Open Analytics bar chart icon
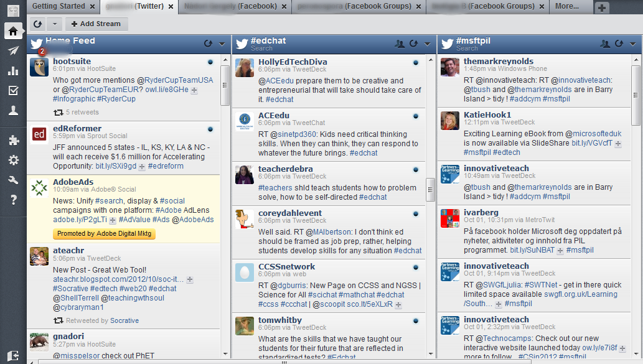This screenshot has width=643, height=364. (x=13, y=71)
